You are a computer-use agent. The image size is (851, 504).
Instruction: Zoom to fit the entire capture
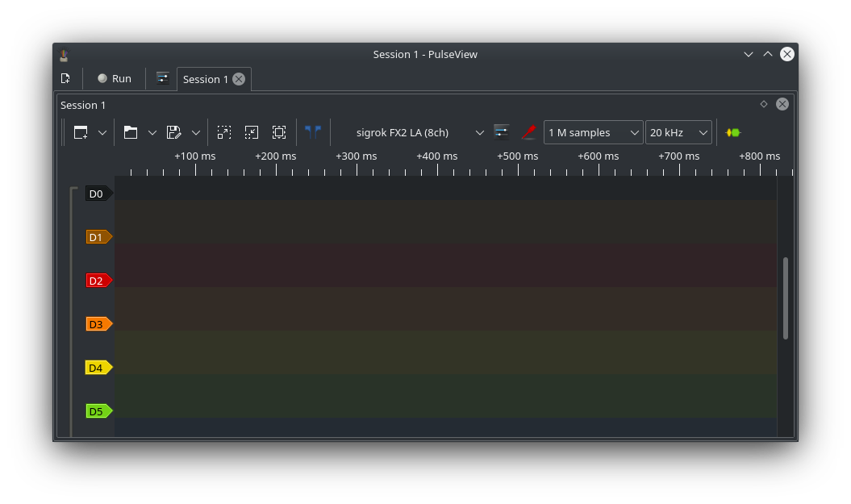(279, 131)
